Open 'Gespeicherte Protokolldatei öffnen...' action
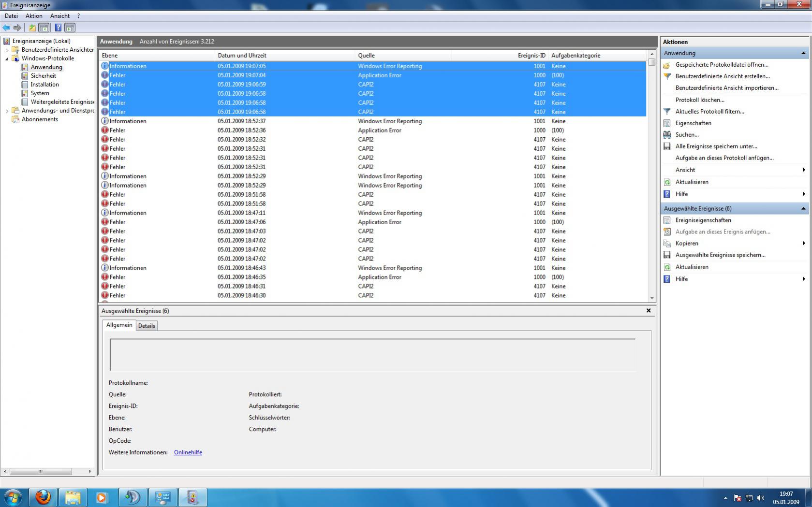812x507 pixels. [722, 64]
